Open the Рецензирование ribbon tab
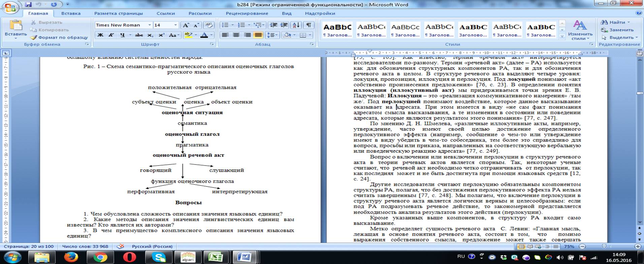 pyautogui.click(x=247, y=13)
